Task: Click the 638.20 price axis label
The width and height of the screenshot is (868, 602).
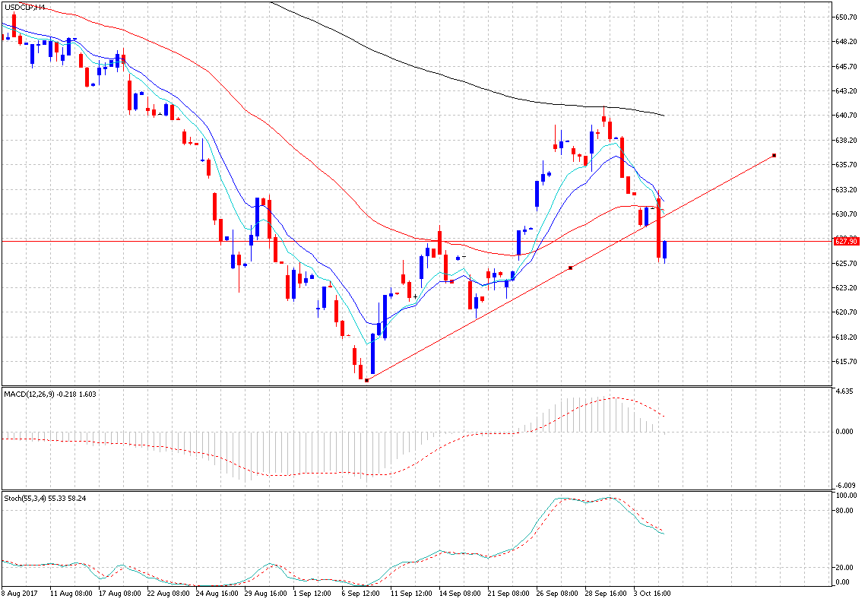Action: [x=847, y=140]
